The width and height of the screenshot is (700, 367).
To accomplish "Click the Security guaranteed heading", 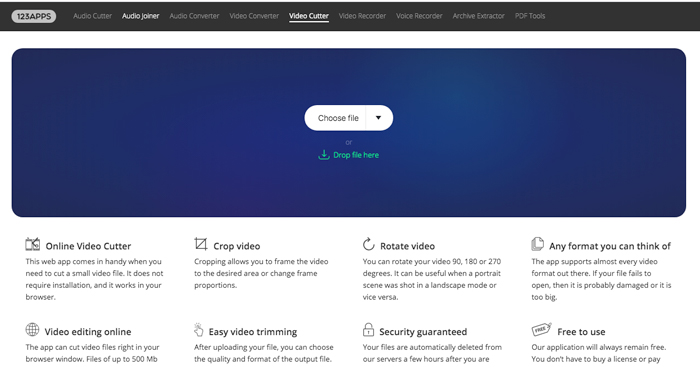I will 423,332.
